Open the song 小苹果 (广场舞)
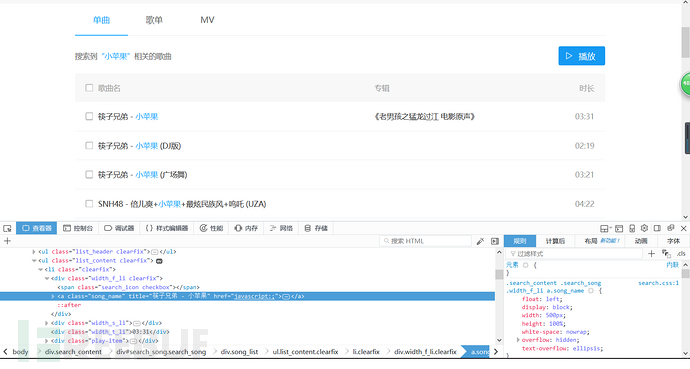Viewport: 690px width, 369px height. point(143,175)
